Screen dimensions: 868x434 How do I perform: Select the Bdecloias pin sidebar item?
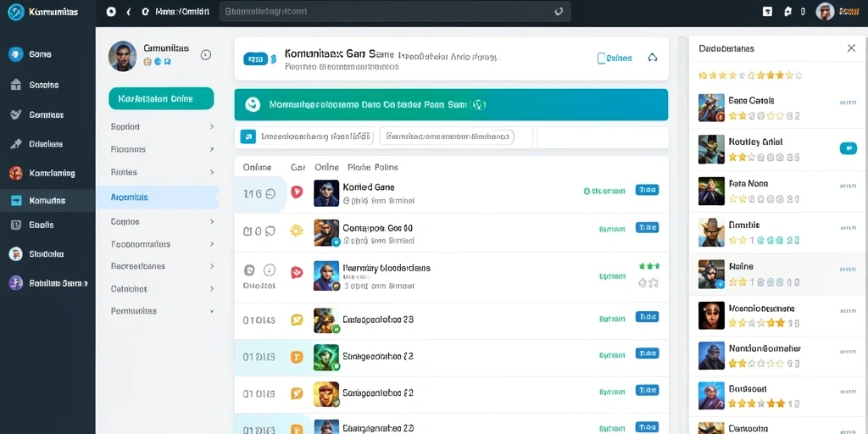pos(36,144)
